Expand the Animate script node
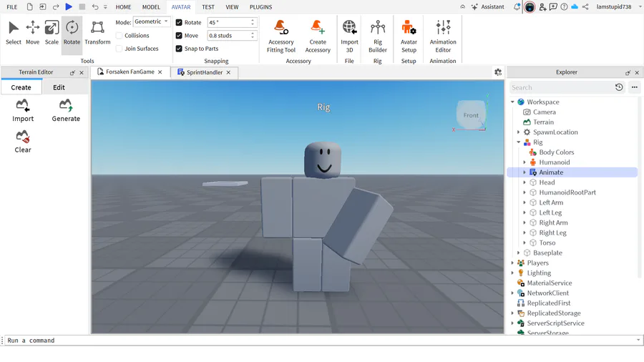 click(525, 172)
